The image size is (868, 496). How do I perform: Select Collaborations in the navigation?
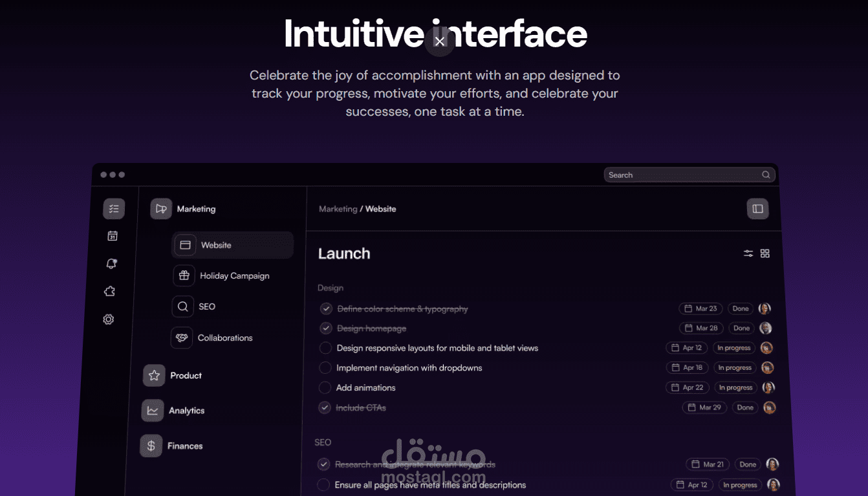pyautogui.click(x=225, y=338)
